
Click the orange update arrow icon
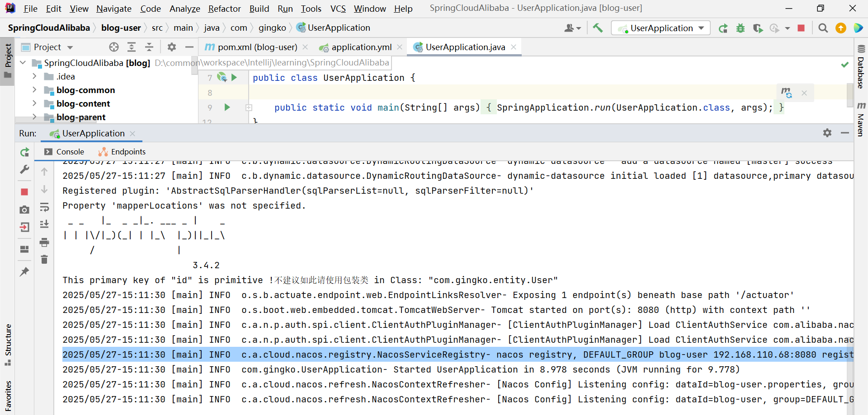pyautogui.click(x=841, y=28)
